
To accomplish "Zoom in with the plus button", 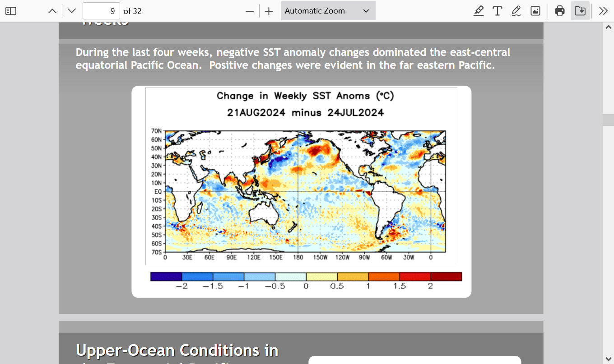I will tap(269, 11).
